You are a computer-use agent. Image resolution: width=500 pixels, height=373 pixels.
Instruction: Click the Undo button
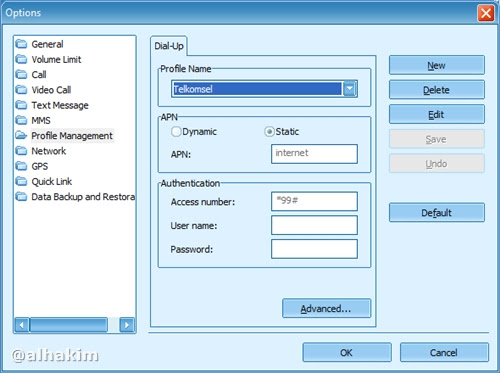(x=437, y=164)
